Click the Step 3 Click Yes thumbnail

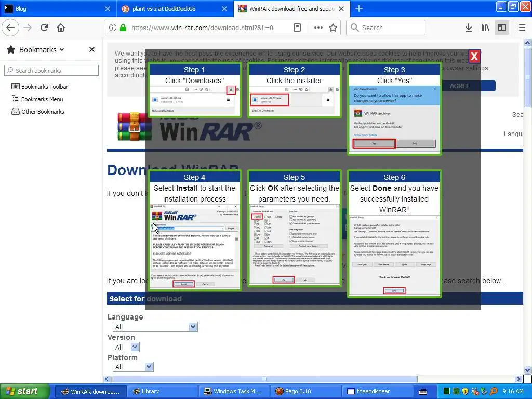click(x=394, y=109)
